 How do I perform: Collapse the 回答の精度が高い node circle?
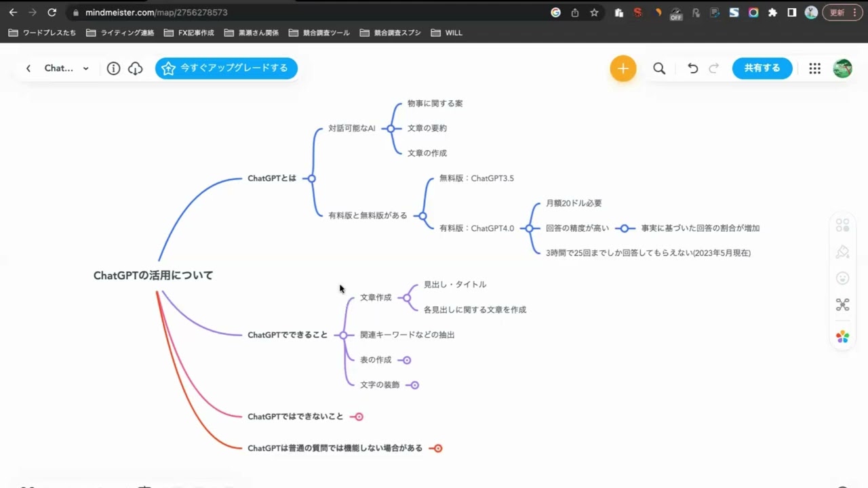click(x=625, y=228)
